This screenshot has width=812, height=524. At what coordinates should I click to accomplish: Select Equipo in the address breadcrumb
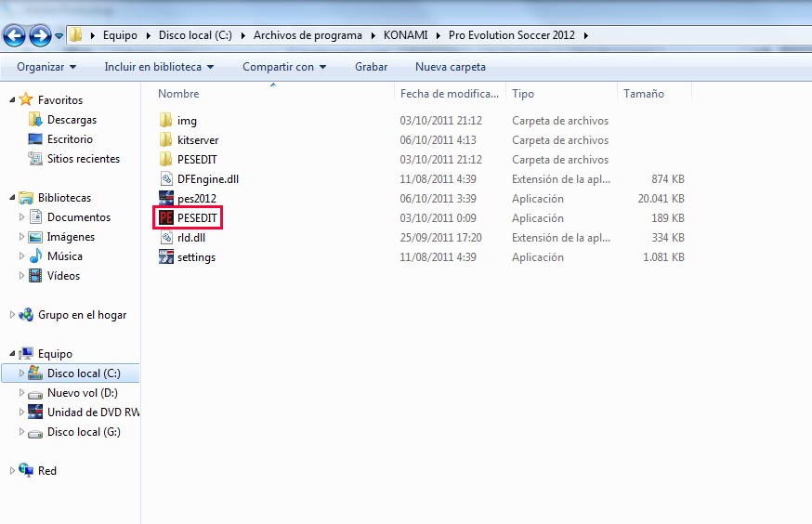(x=120, y=35)
